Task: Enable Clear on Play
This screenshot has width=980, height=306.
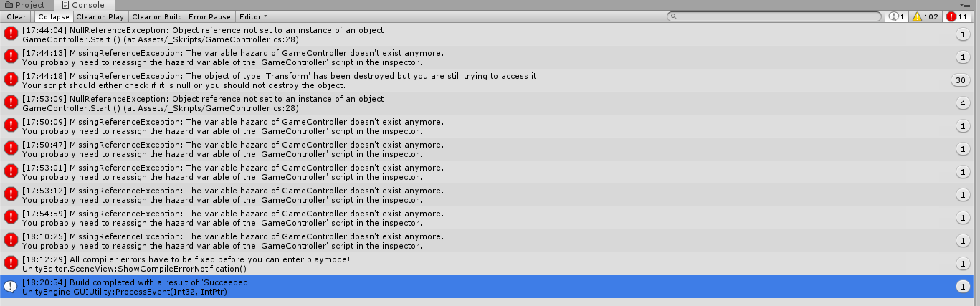Action: (100, 16)
